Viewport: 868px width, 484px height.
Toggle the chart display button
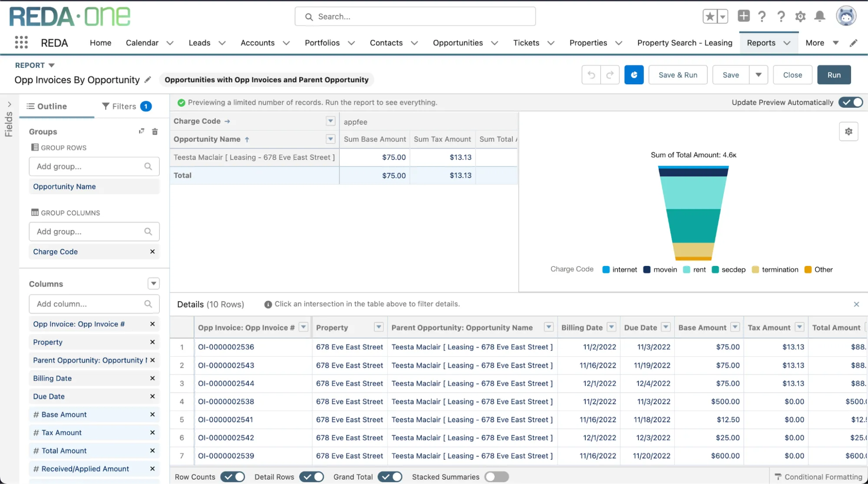pyautogui.click(x=634, y=75)
